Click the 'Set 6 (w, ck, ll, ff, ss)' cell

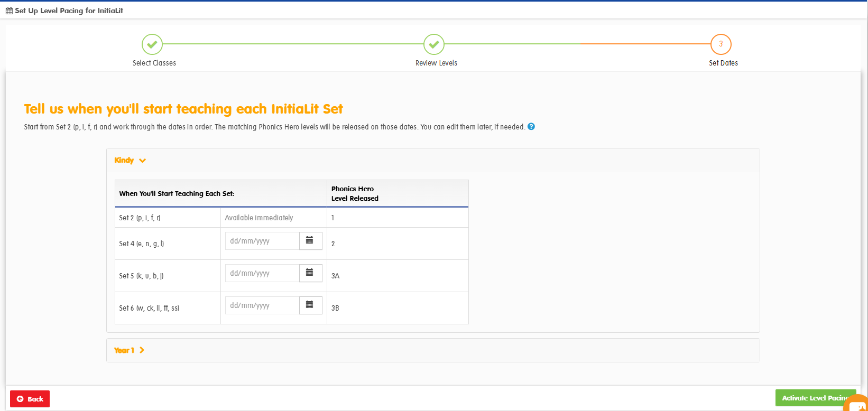[x=168, y=308]
